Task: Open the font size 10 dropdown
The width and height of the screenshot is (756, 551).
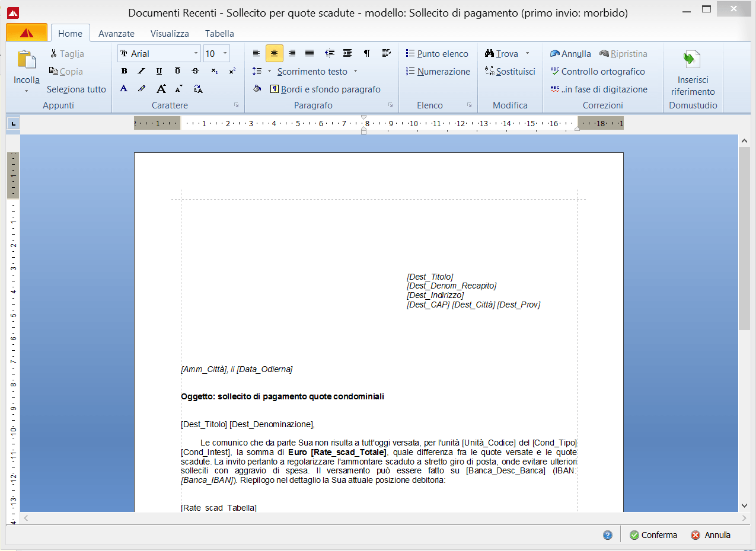Action: tap(225, 53)
